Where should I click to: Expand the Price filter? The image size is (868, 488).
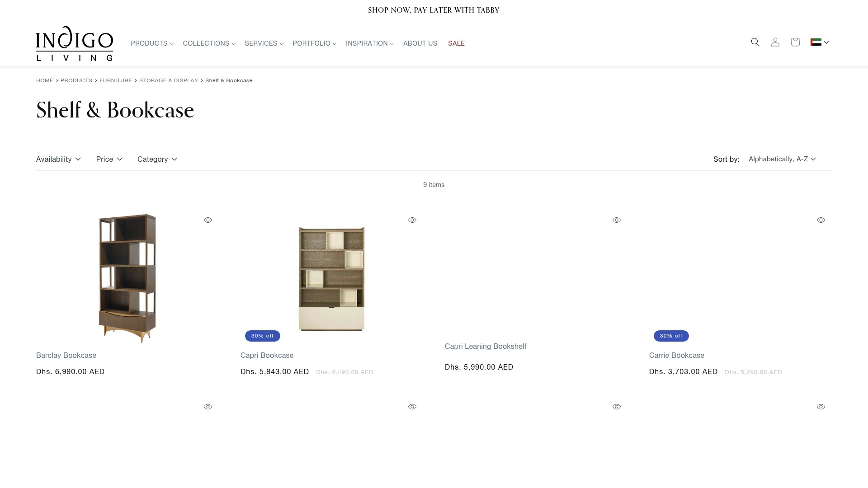click(109, 159)
